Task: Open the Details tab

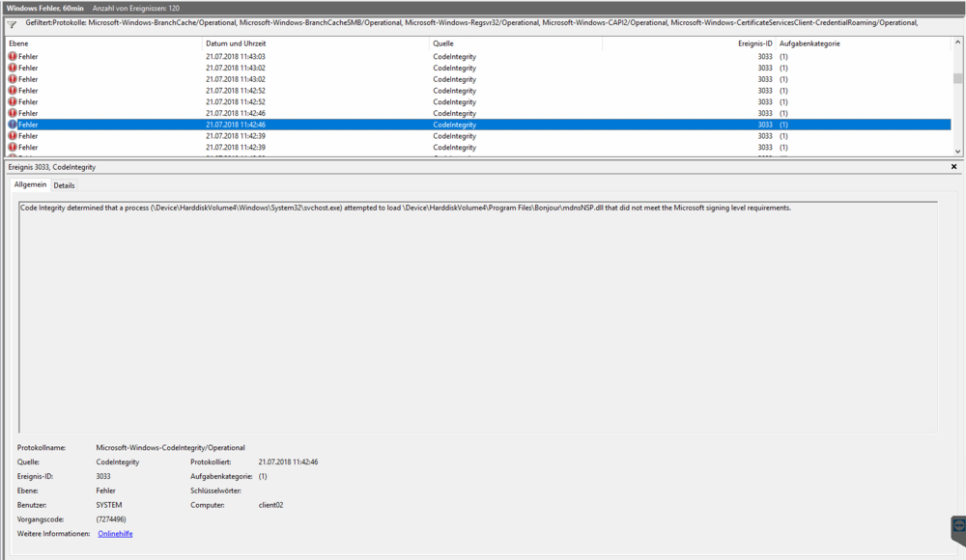Action: click(x=64, y=185)
